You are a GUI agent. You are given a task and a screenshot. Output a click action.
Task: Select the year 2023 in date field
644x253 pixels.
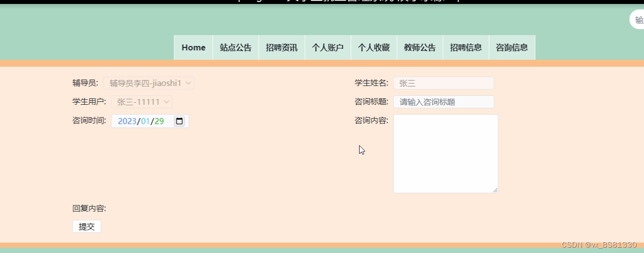[x=127, y=121]
